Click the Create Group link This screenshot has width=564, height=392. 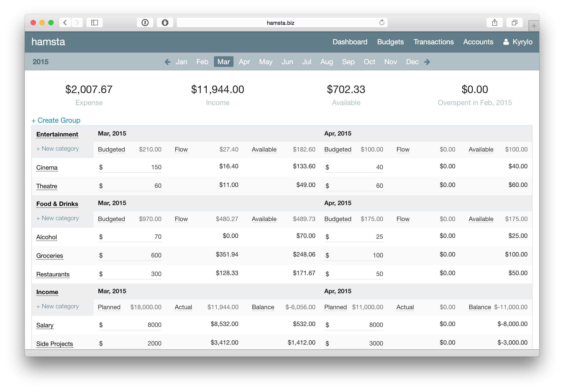pos(56,120)
